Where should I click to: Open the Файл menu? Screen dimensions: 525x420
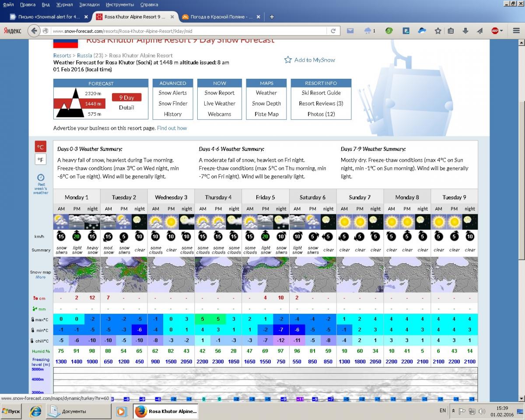coord(8,4)
